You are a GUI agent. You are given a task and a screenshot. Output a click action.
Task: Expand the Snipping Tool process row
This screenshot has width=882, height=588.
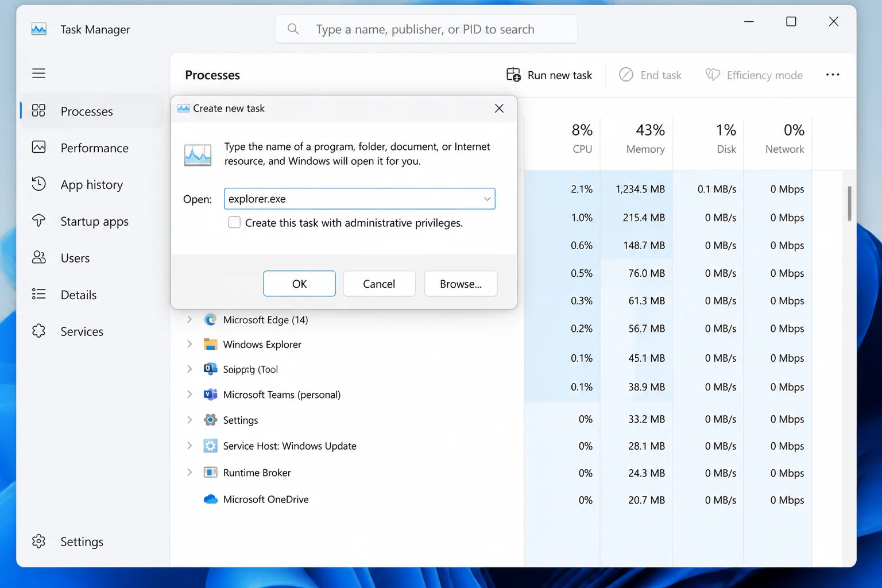(189, 369)
